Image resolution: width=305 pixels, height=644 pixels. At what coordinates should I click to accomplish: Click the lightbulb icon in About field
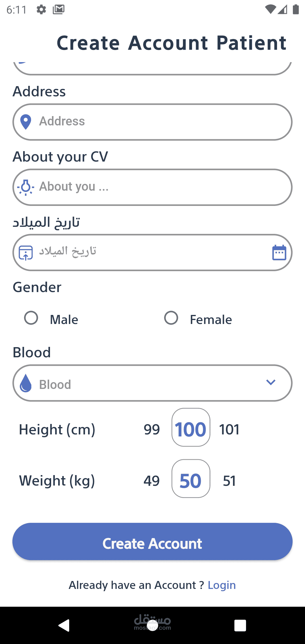click(x=26, y=187)
